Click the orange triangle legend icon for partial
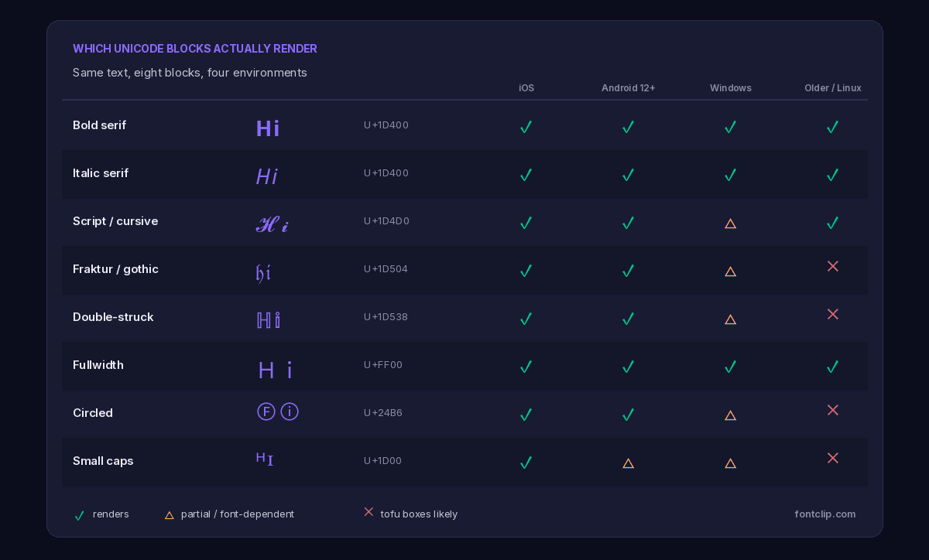Image resolution: width=929 pixels, height=560 pixels. tap(169, 515)
